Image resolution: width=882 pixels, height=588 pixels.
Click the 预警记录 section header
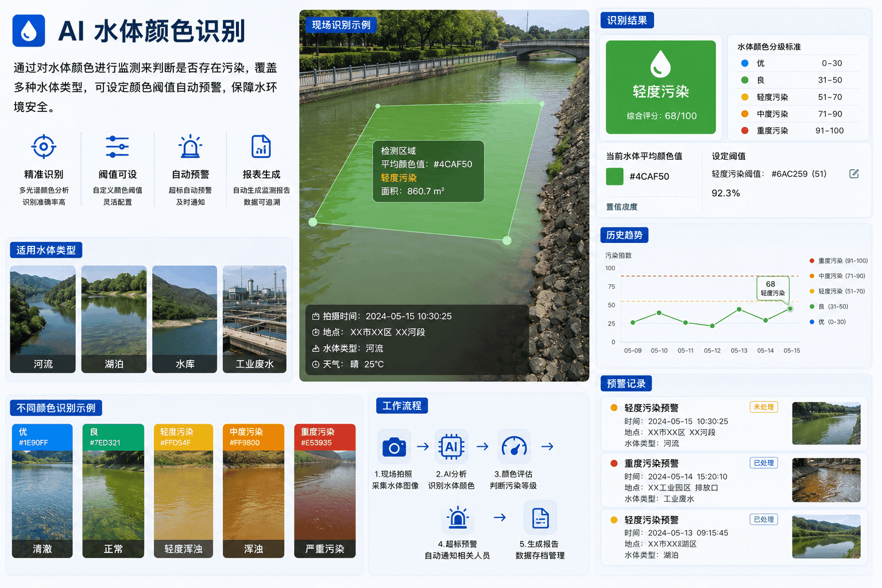point(626,384)
